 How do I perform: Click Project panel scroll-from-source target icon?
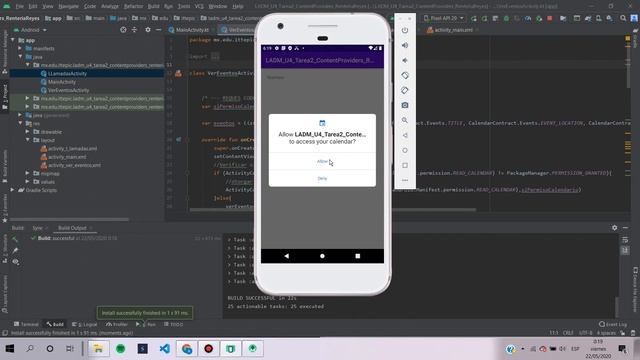tap(123, 30)
